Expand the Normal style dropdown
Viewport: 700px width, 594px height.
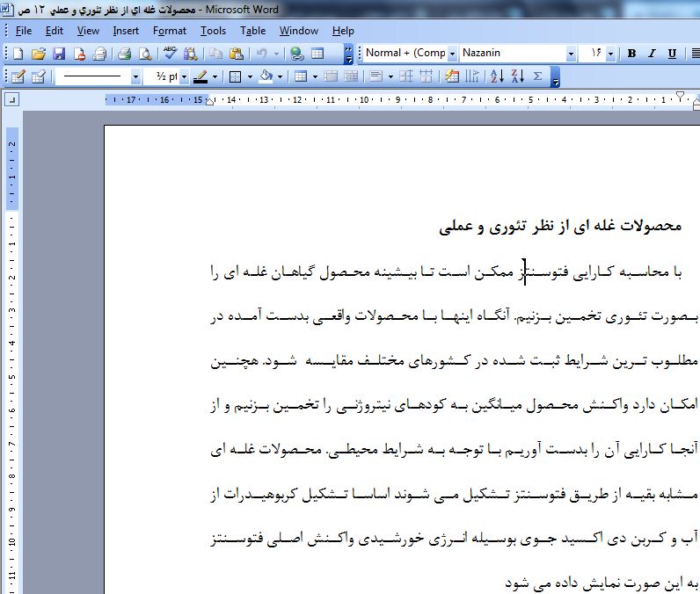[452, 54]
